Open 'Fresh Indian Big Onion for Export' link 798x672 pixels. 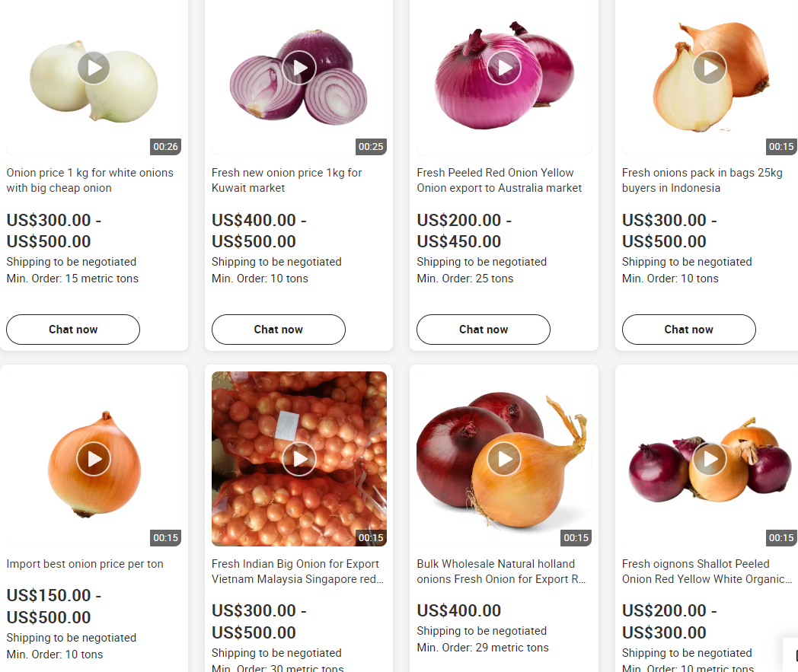[x=298, y=572]
